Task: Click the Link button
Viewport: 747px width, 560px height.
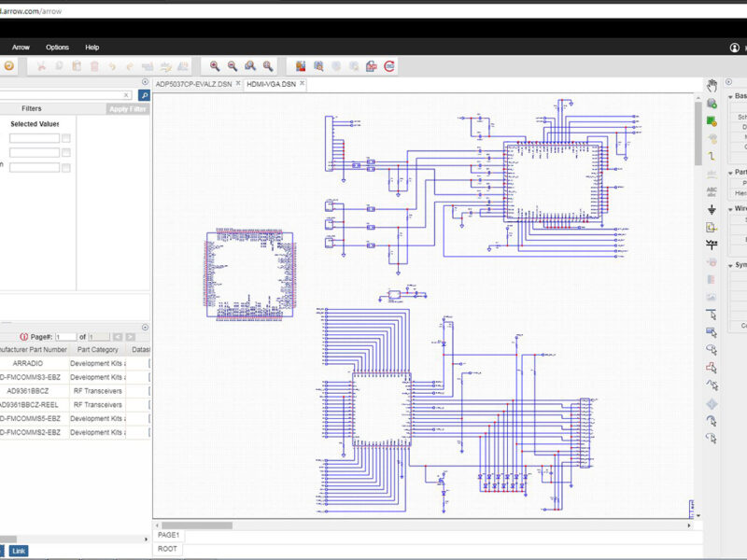Action: click(19, 551)
